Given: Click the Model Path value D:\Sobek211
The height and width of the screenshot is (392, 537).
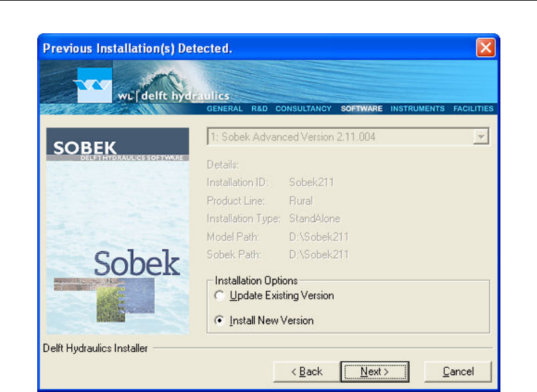Looking at the screenshot, I should (319, 237).
